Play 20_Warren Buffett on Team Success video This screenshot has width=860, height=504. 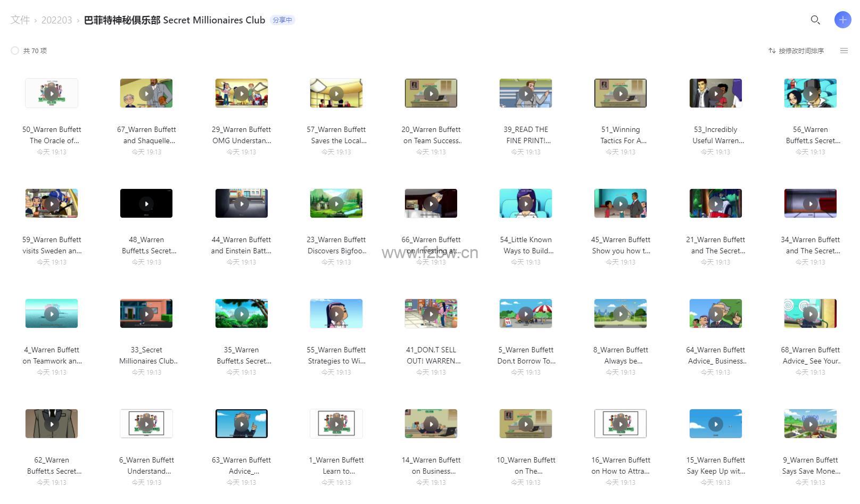tap(431, 93)
